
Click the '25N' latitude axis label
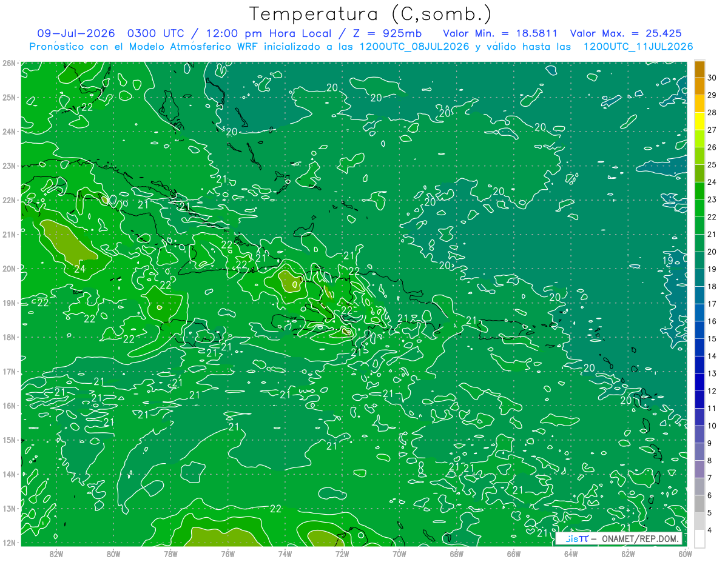point(9,97)
